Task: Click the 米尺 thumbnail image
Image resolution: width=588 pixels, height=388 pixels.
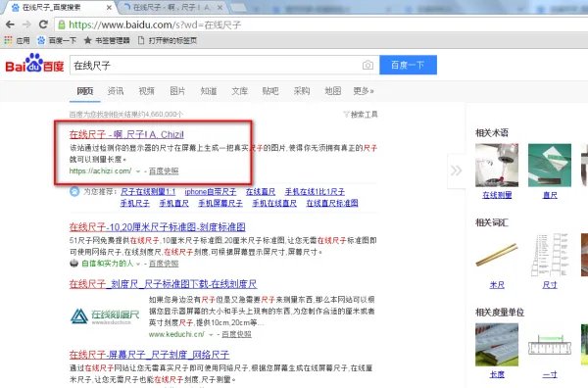Action: tap(497, 255)
